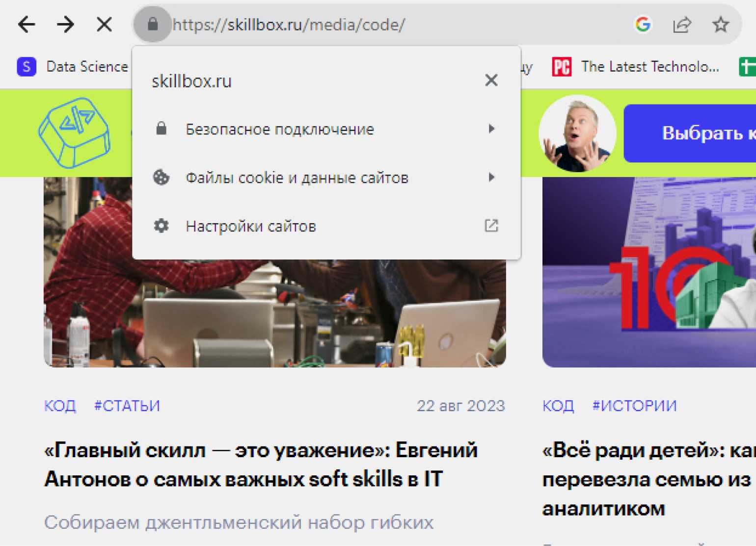This screenshot has height=546, width=756.
Task: Expand Файлы cookie submenu arrow
Action: coord(491,178)
